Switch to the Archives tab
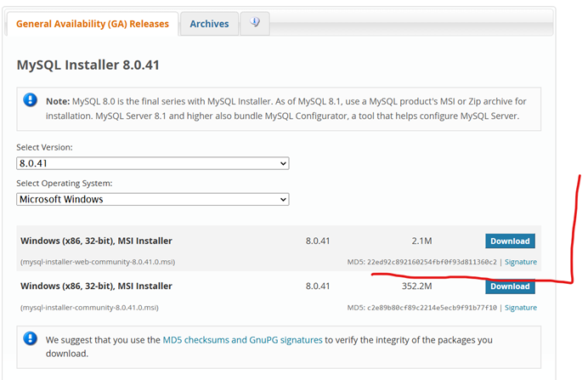 point(209,24)
